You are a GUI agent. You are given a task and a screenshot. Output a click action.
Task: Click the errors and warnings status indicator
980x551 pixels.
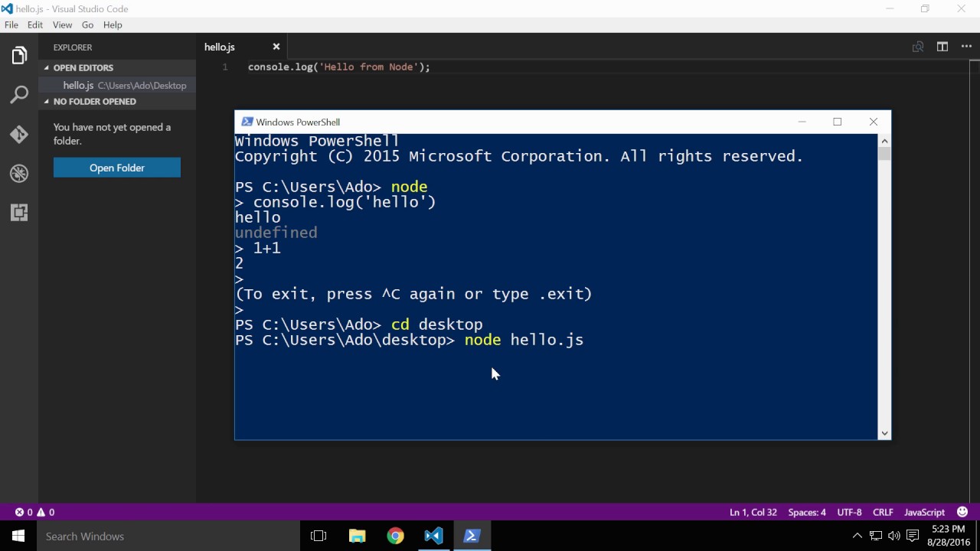[34, 512]
